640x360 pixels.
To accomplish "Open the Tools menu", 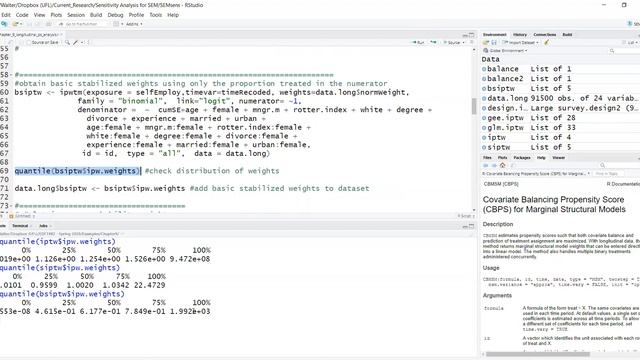I will coord(156,15).
